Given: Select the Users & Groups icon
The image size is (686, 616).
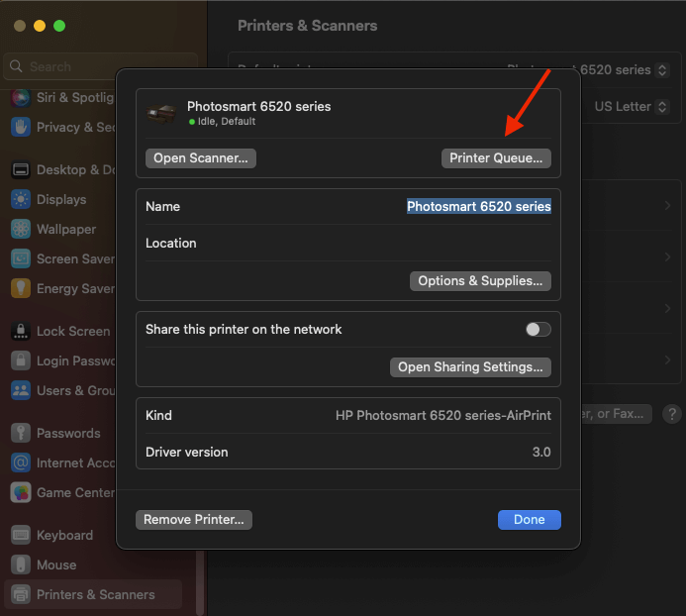Looking at the screenshot, I should [x=21, y=390].
